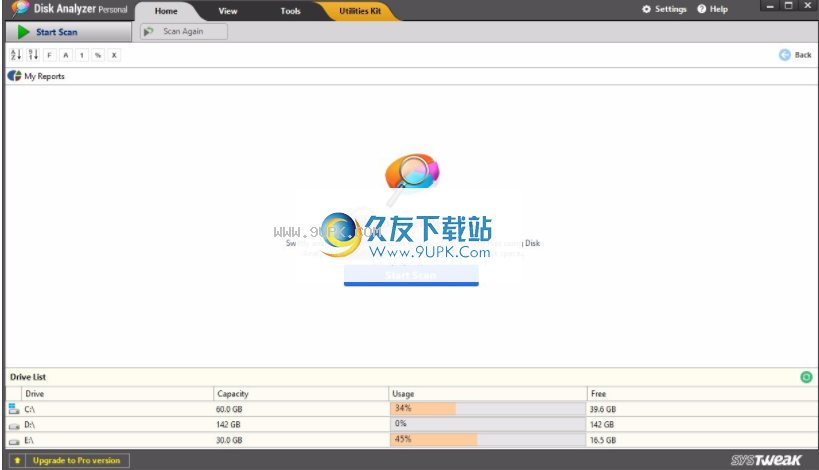Sort by the Capacity column header
Screen dimensions: 819x470
pos(301,394)
